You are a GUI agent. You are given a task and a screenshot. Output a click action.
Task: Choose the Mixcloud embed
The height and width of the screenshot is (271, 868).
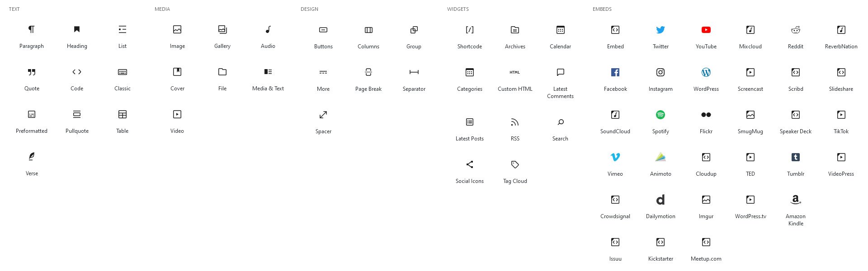pos(750,37)
